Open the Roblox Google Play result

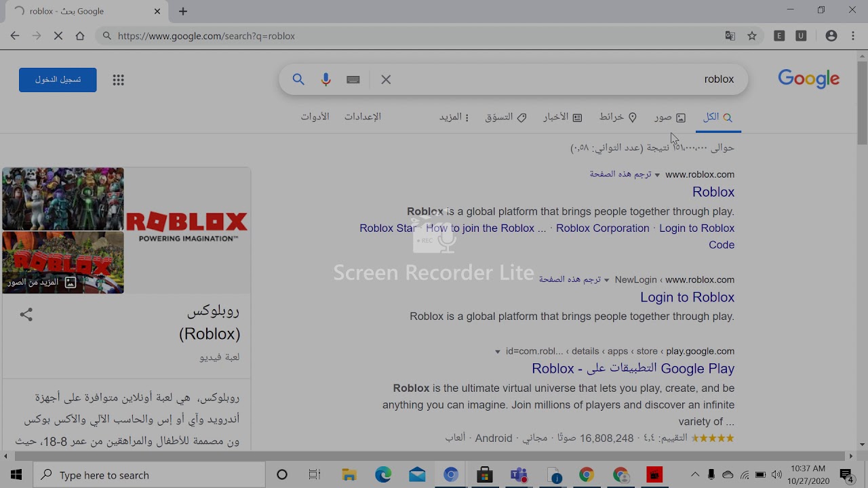pos(633,369)
